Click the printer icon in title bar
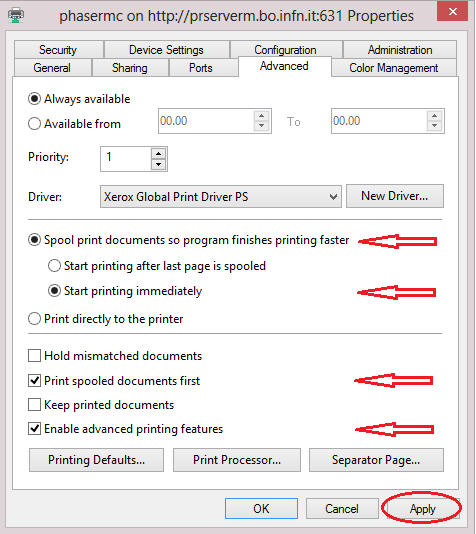The height and width of the screenshot is (534, 476). [16, 15]
